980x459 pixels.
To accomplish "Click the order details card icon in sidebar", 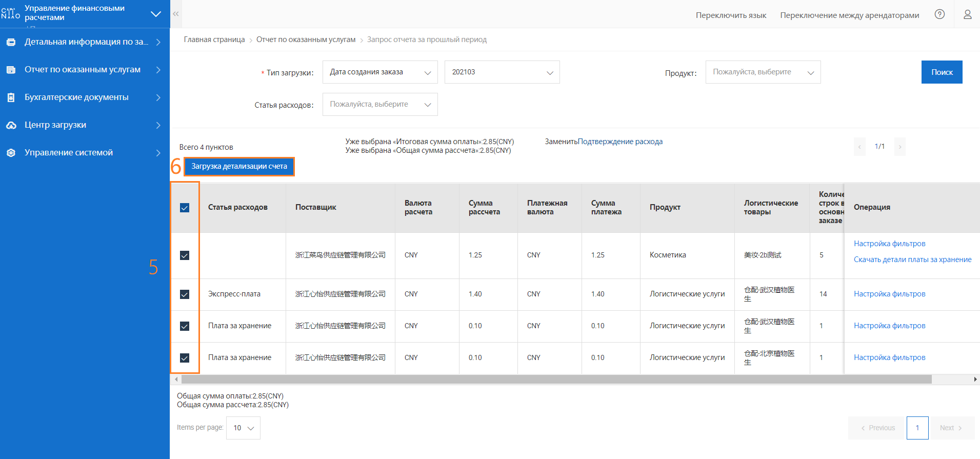I will (11, 42).
